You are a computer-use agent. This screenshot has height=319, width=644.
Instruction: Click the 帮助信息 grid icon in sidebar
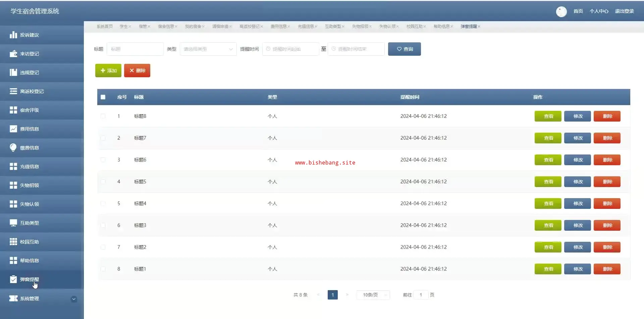click(13, 261)
